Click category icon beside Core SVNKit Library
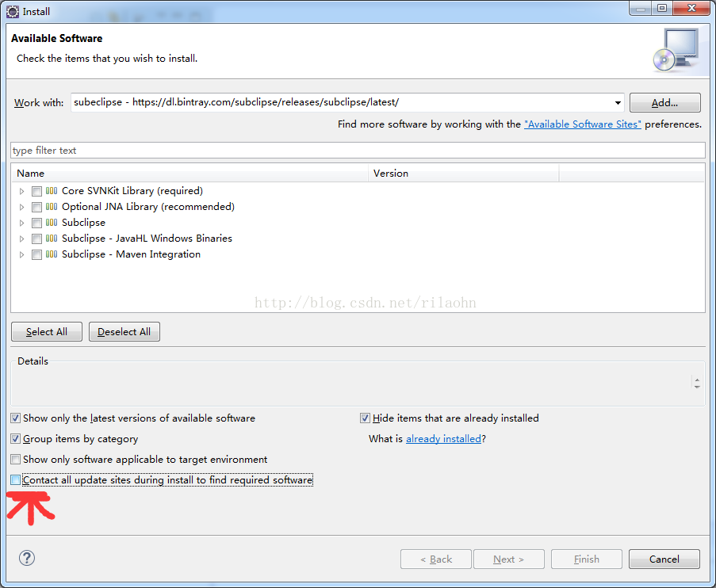This screenshot has width=716, height=588. click(52, 191)
